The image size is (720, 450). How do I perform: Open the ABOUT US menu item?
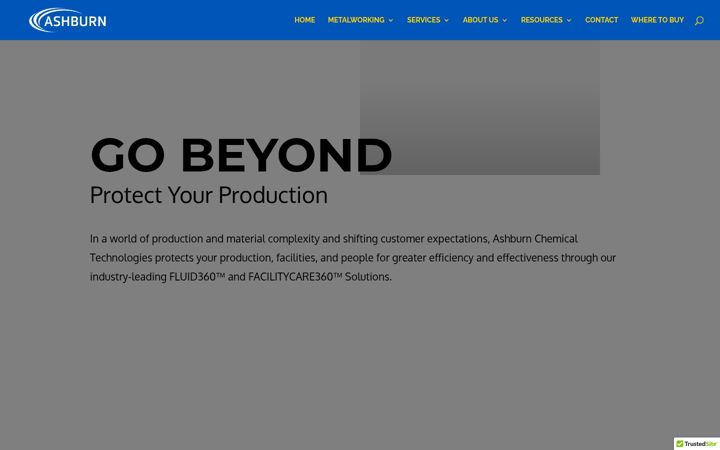point(480,20)
